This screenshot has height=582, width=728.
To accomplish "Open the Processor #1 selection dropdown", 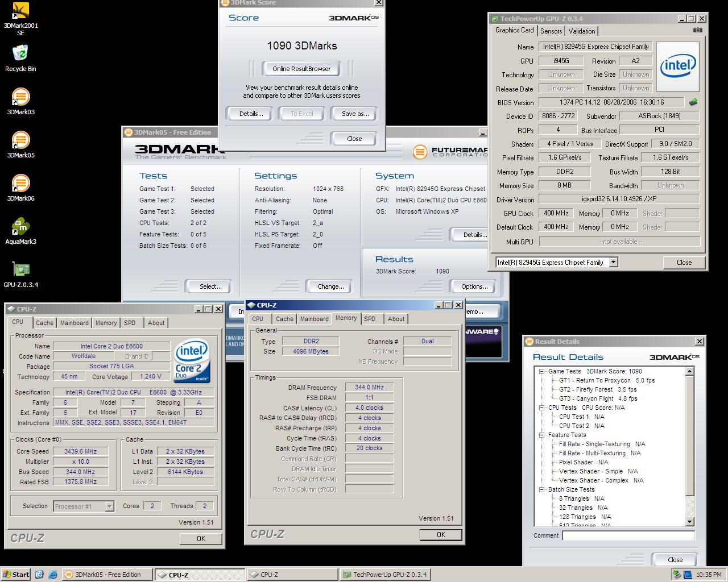I will (x=109, y=506).
